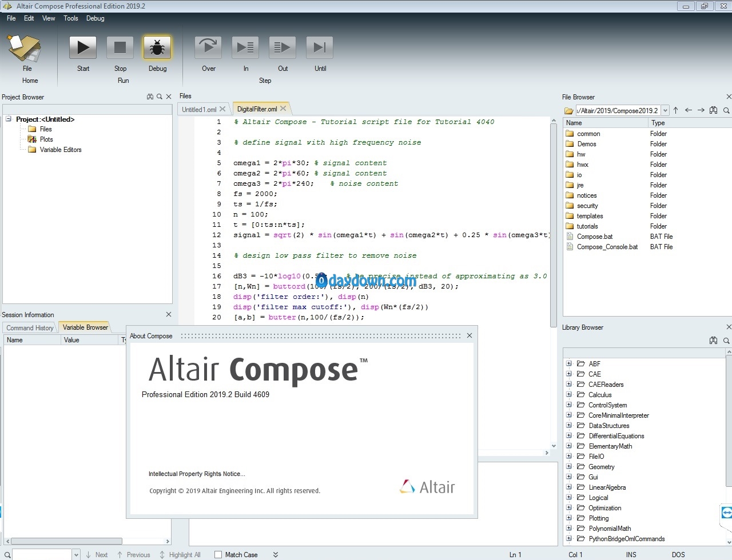Switch to the Untitled1.oml tab
Screen dimensions: 732x560
[x=198, y=109]
